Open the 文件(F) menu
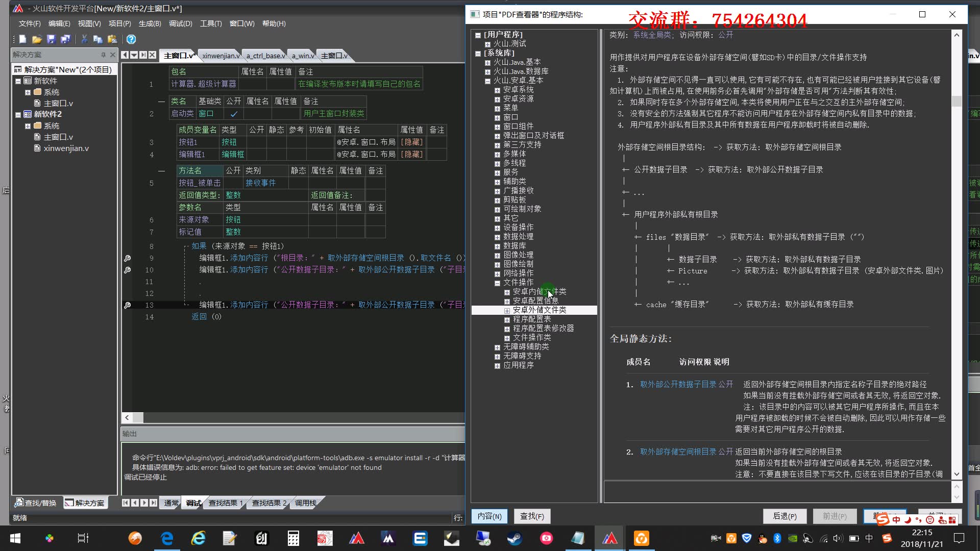This screenshot has height=551, width=980. pos(30,23)
